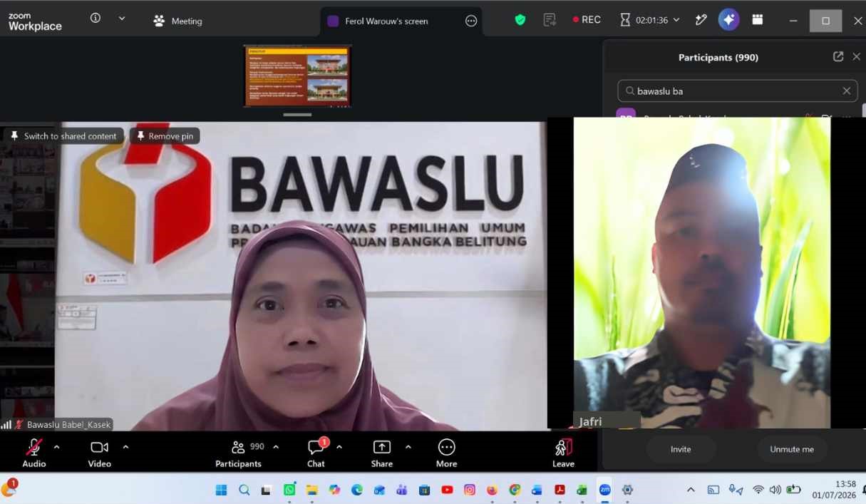
Task: Expand the Video options chevron
Action: coord(126,447)
